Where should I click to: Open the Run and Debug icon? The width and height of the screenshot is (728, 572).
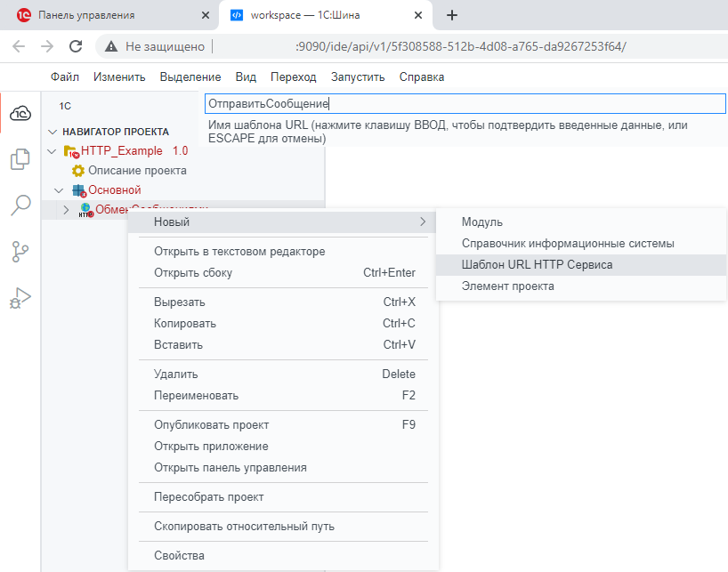tap(20, 298)
